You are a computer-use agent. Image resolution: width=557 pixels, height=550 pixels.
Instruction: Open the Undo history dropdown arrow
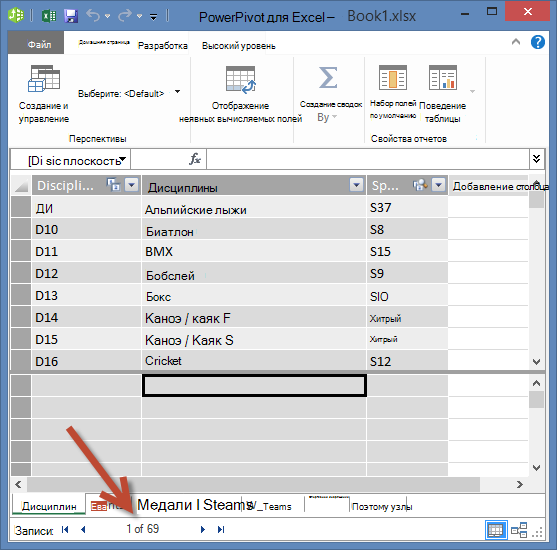(x=108, y=16)
